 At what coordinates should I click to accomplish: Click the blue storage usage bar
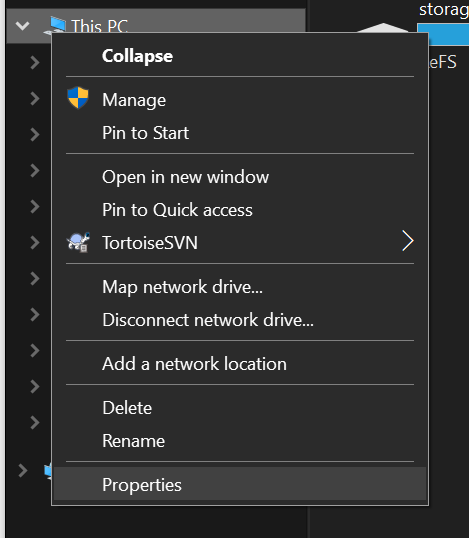(443, 34)
